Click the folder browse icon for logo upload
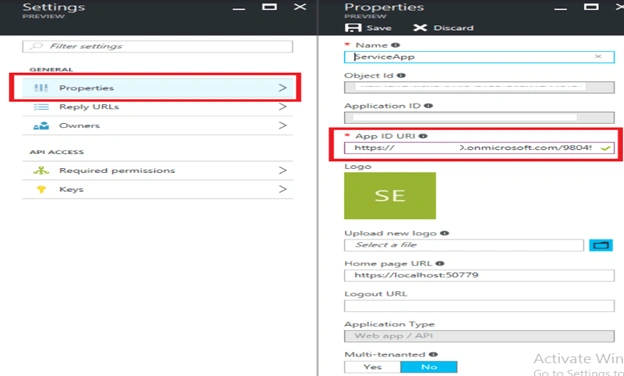Image resolution: width=624 pixels, height=376 pixels. pyautogui.click(x=601, y=245)
